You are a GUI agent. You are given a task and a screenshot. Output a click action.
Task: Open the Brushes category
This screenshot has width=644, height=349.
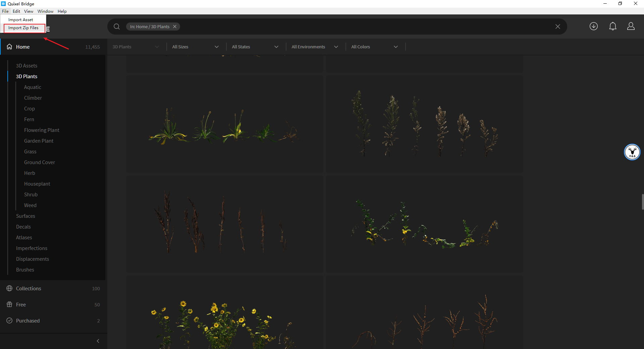pos(25,270)
